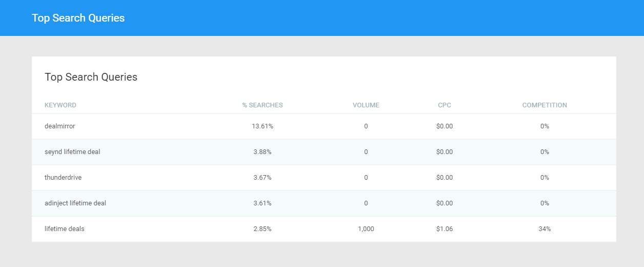
Task: Click the lifetime deals keyword
Action: 65,229
